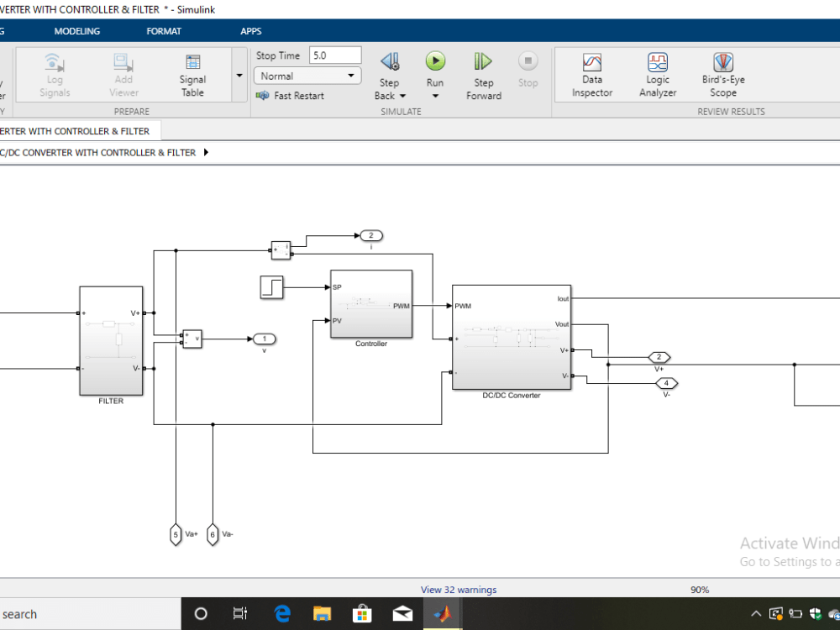Expand the Prepare section dropdown chevron

pyautogui.click(x=239, y=74)
